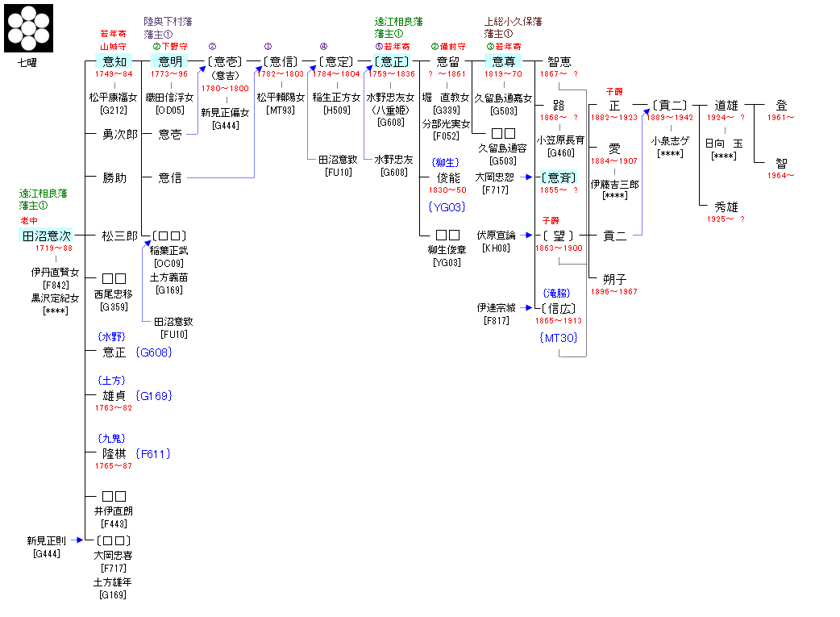Click the blue {柳生} label above 俊能
The height and width of the screenshot is (617, 840).
click(446, 162)
